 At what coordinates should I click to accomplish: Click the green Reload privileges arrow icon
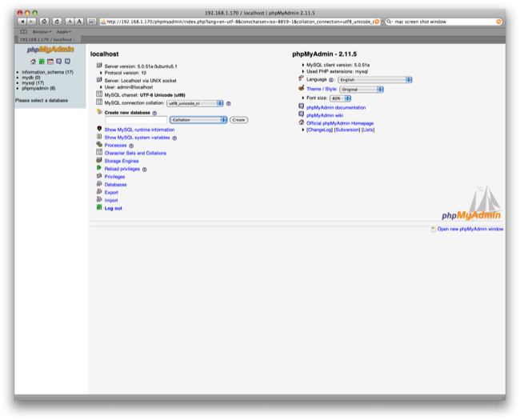[99, 168]
